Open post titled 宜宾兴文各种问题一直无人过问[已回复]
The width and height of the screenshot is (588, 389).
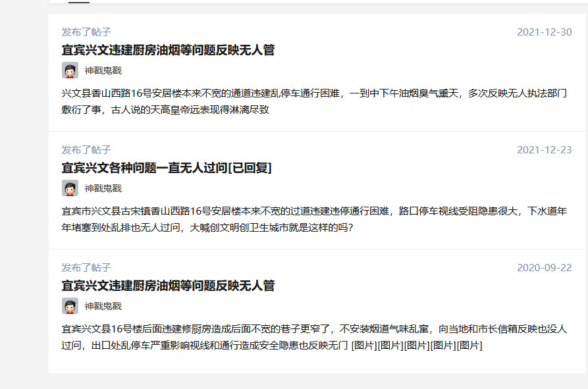pos(167,168)
